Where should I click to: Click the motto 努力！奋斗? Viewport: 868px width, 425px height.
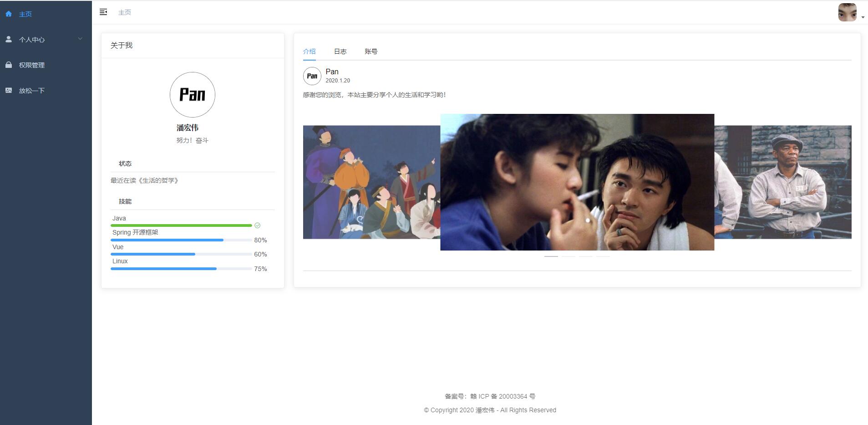point(193,140)
